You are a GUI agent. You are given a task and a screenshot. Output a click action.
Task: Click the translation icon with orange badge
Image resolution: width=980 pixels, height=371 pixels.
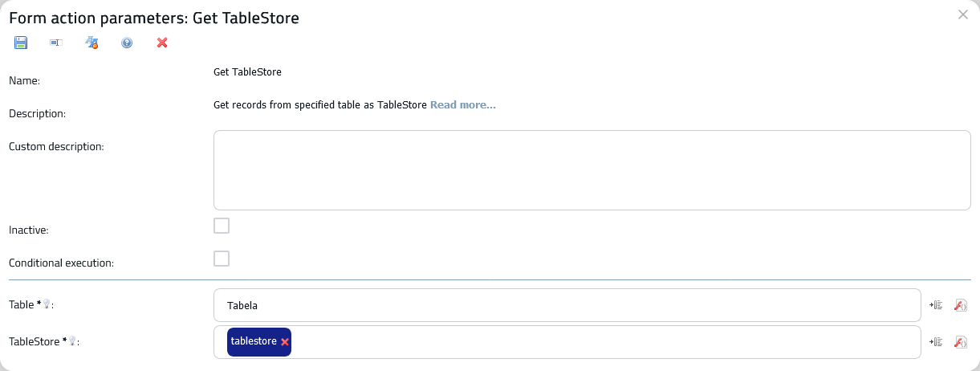pos(91,43)
